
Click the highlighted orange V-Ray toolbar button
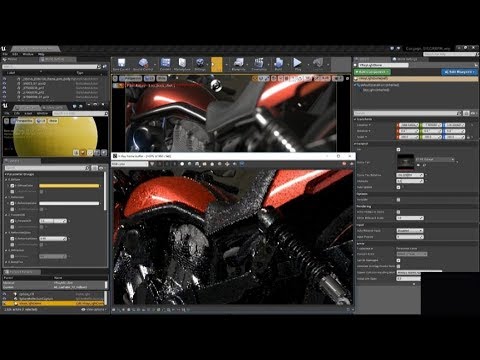[217, 64]
